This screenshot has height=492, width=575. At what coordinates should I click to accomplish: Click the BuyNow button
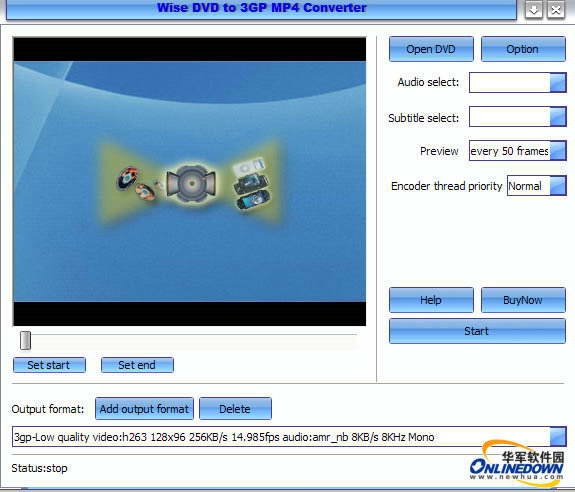523,300
